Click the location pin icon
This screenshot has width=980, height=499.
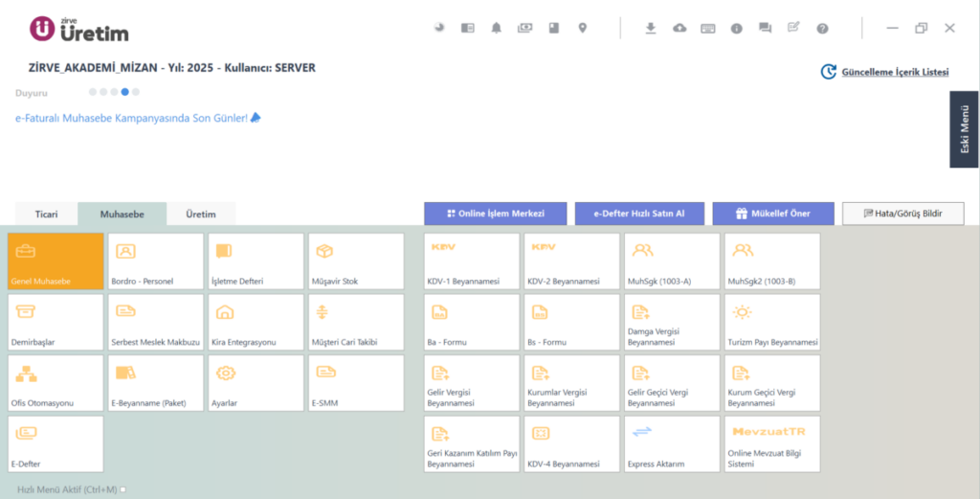tap(583, 28)
